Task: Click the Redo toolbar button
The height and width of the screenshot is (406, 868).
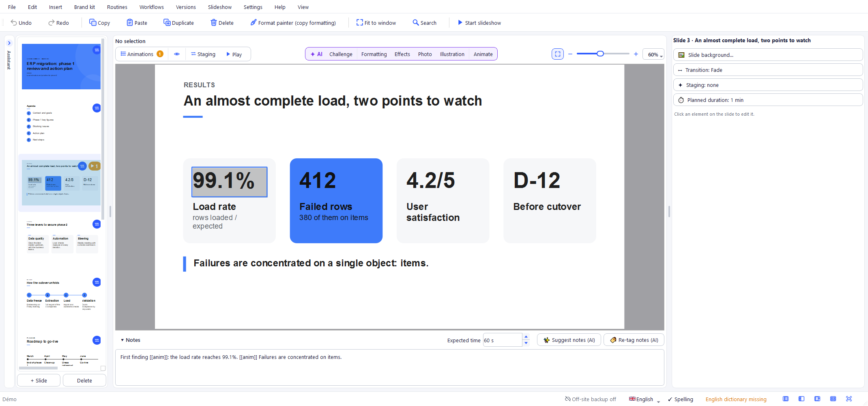Action: tap(58, 23)
